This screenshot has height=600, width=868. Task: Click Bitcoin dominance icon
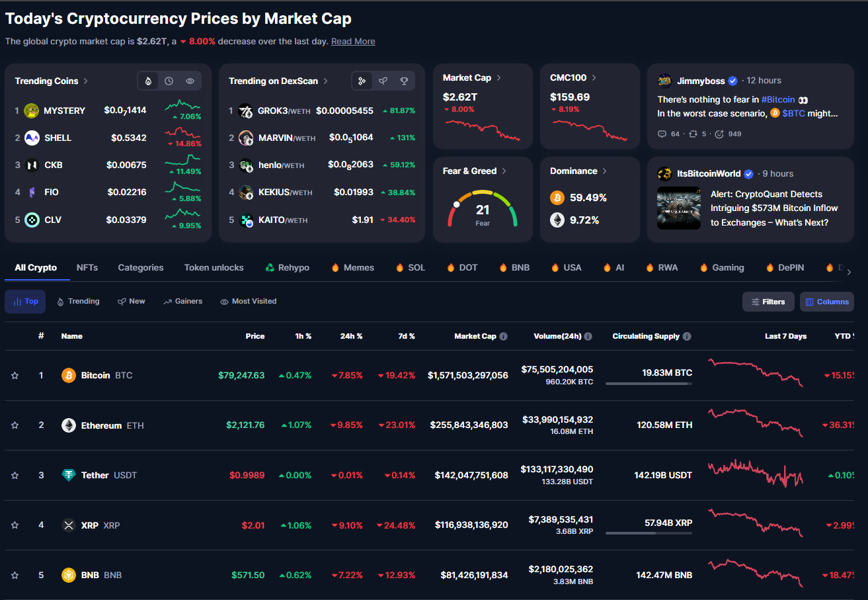click(557, 198)
